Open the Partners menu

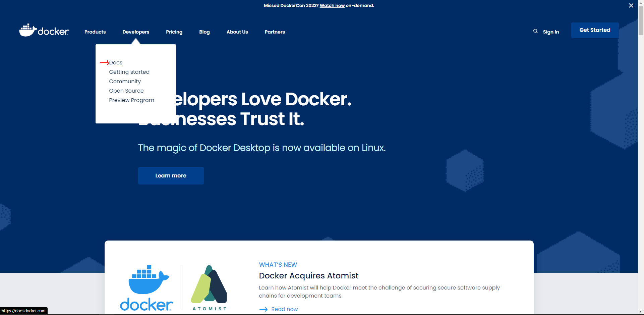pyautogui.click(x=275, y=32)
